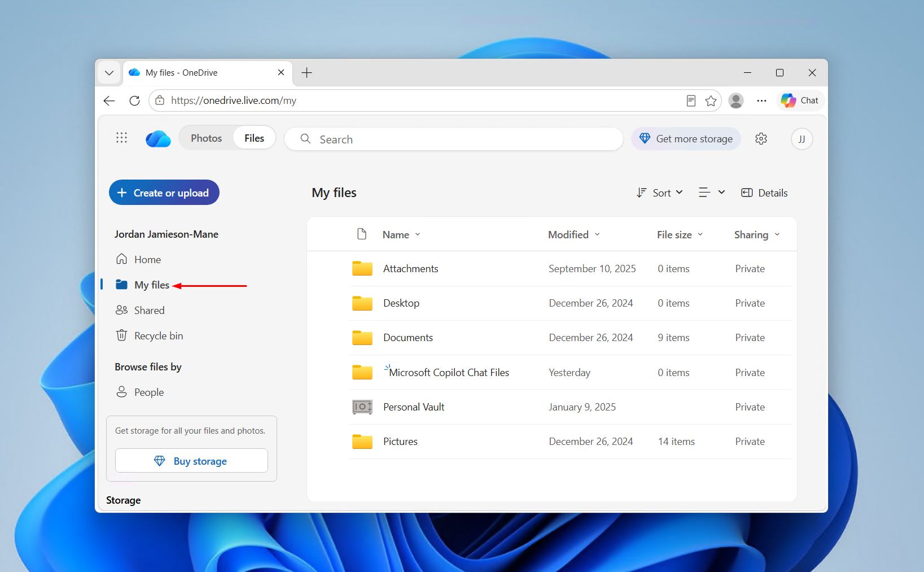This screenshot has width=924, height=572.
Task: Click the file type column icon
Action: (362, 234)
